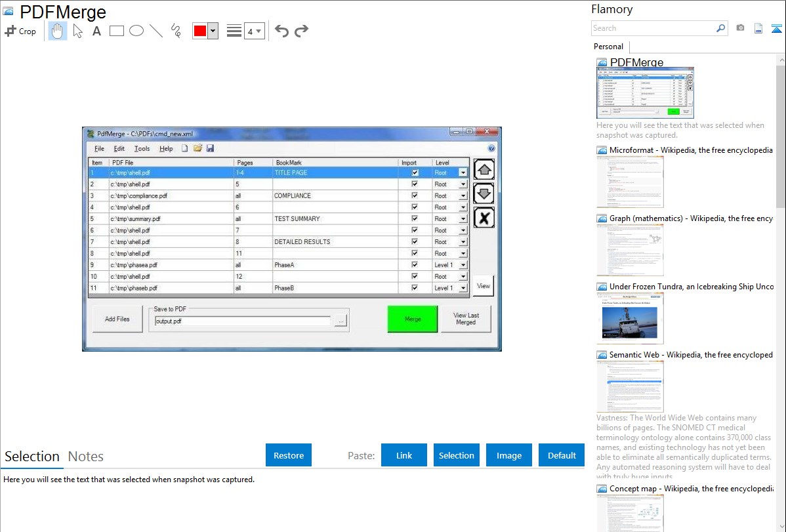Toggle Import checkbox for compliance.pdf row
Image resolution: width=786 pixels, height=532 pixels.
pyautogui.click(x=415, y=196)
